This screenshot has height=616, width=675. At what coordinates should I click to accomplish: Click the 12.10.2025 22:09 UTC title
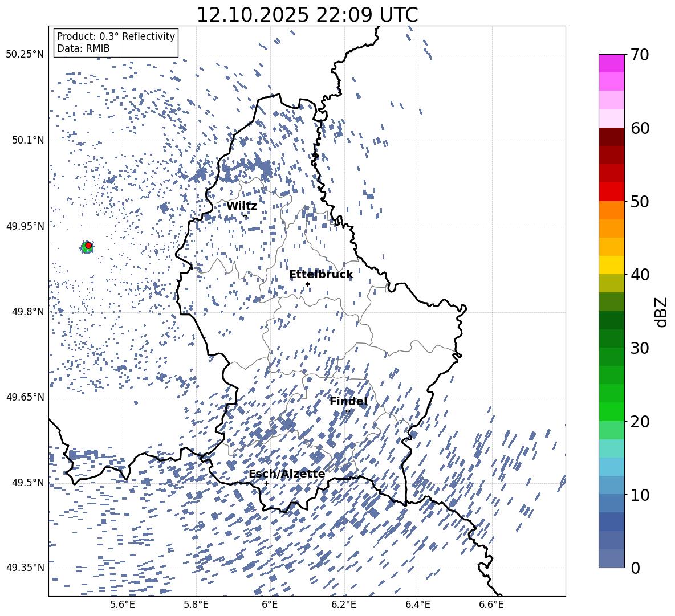click(x=307, y=15)
